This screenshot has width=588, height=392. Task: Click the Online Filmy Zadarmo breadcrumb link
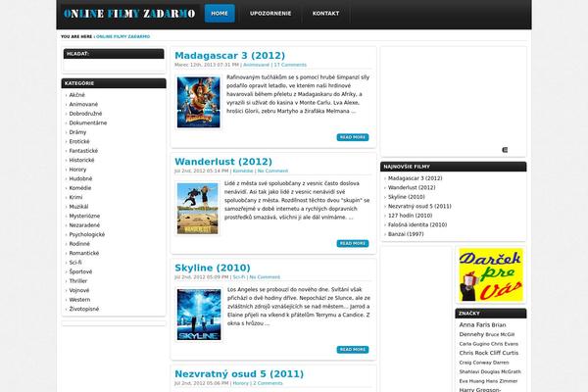tap(123, 37)
